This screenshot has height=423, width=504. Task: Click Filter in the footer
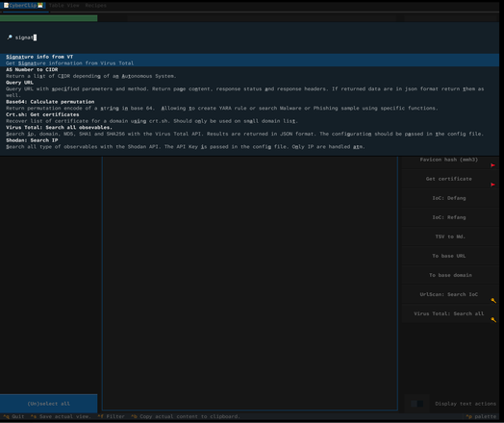click(x=112, y=416)
